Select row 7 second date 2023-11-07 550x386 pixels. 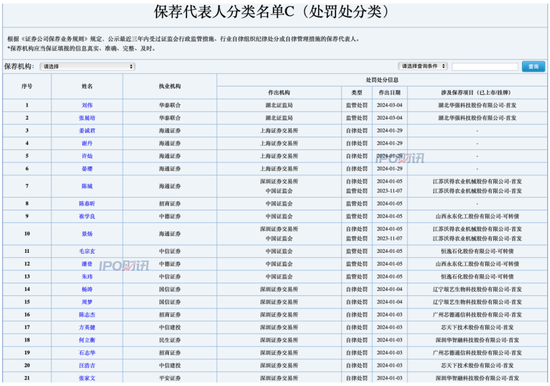(x=390, y=191)
